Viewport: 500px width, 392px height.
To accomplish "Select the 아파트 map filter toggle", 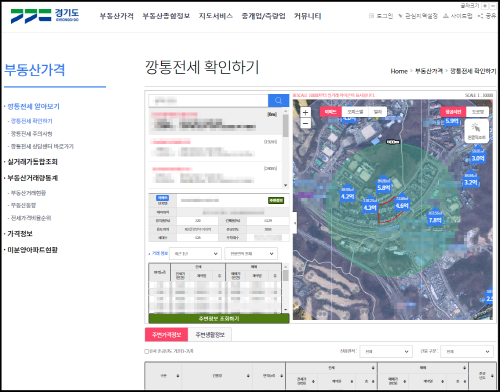I will pyautogui.click(x=330, y=112).
